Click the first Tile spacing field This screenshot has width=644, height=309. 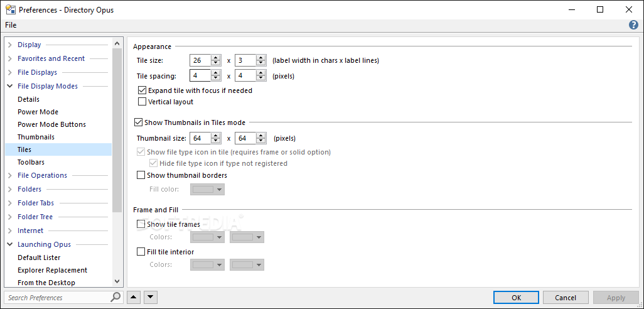[200, 75]
